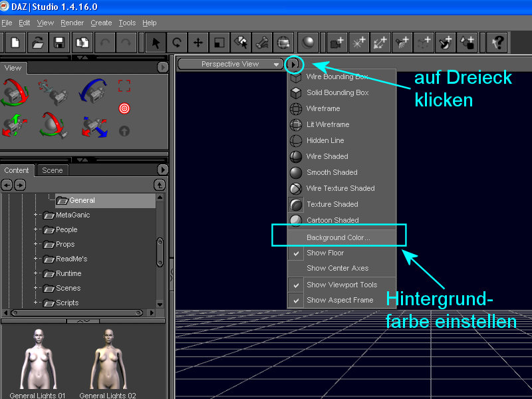
Task: Open the File menu
Action: coord(7,23)
